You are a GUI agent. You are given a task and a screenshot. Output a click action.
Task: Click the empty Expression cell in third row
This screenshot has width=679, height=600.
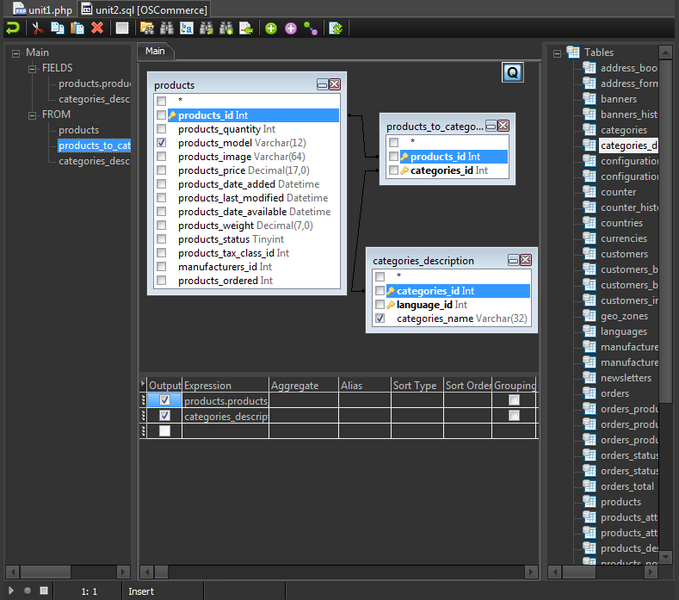click(225, 431)
